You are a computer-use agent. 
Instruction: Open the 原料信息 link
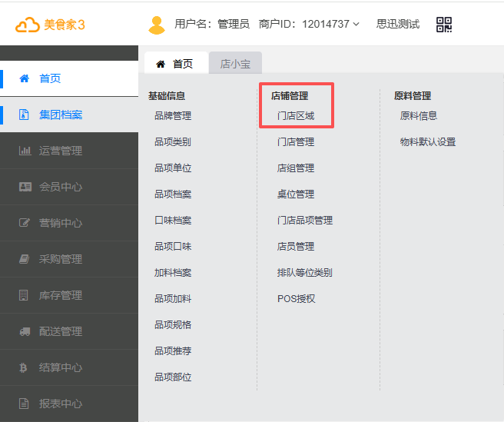click(x=419, y=116)
